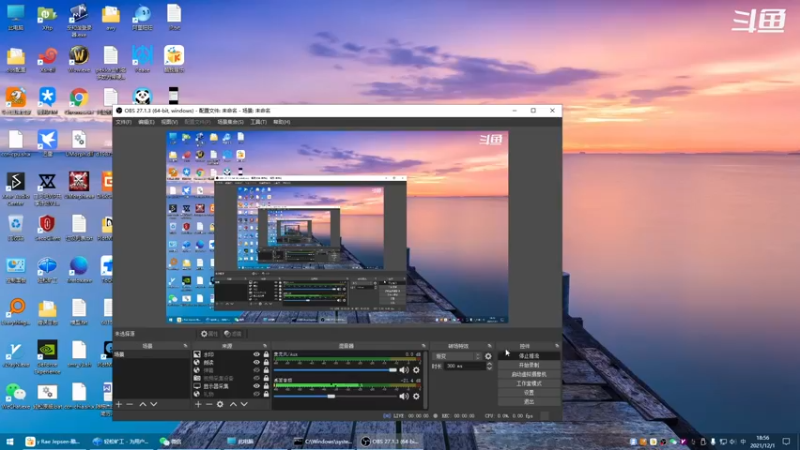Toggle visibility eye of the 视频采集设备 source
The width and height of the screenshot is (800, 450).
(257, 378)
